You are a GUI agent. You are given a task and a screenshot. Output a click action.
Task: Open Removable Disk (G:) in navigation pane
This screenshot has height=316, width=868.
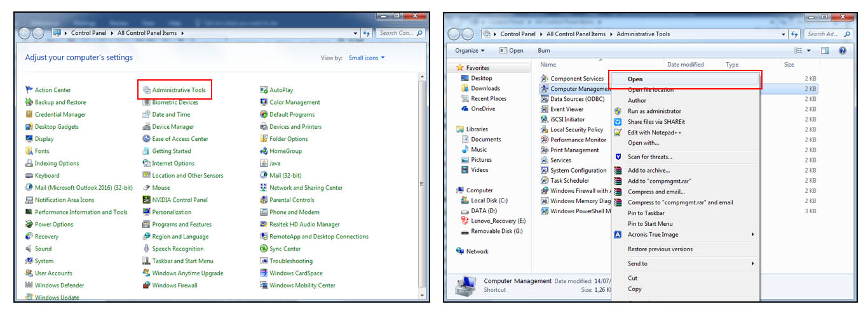click(491, 232)
